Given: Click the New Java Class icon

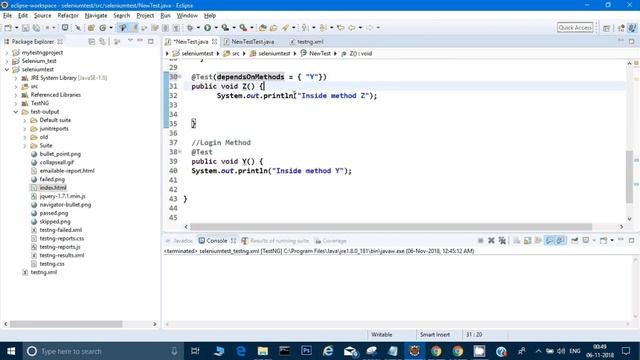Looking at the screenshot, I should coord(103,28).
